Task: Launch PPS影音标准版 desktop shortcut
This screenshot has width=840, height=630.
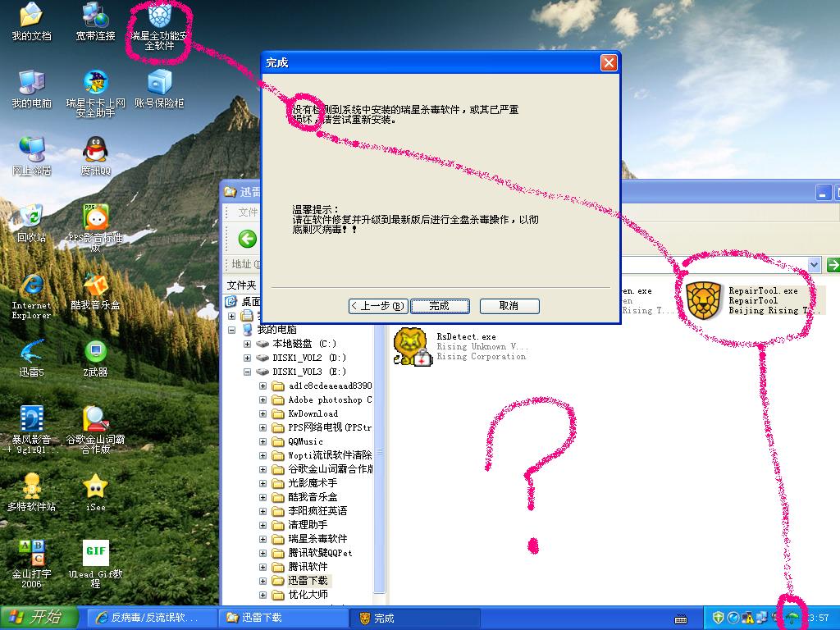Action: pyautogui.click(x=95, y=228)
